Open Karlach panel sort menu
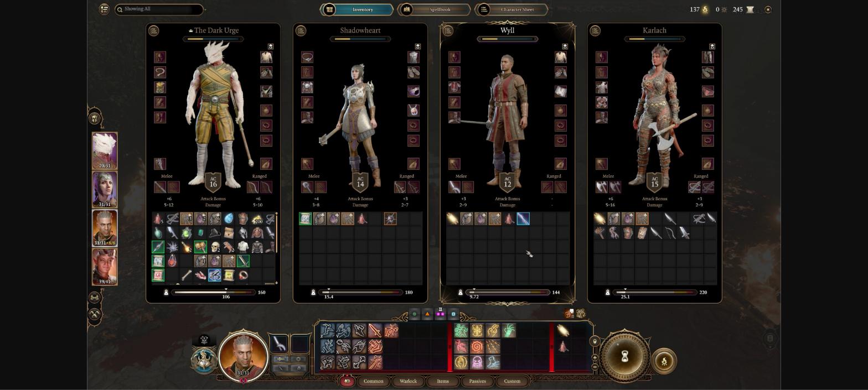 (596, 30)
